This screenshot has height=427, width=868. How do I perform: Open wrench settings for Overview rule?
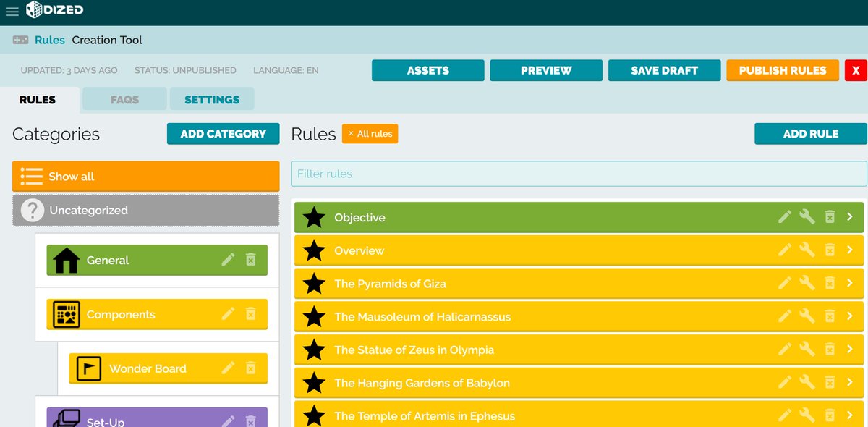pyautogui.click(x=807, y=250)
